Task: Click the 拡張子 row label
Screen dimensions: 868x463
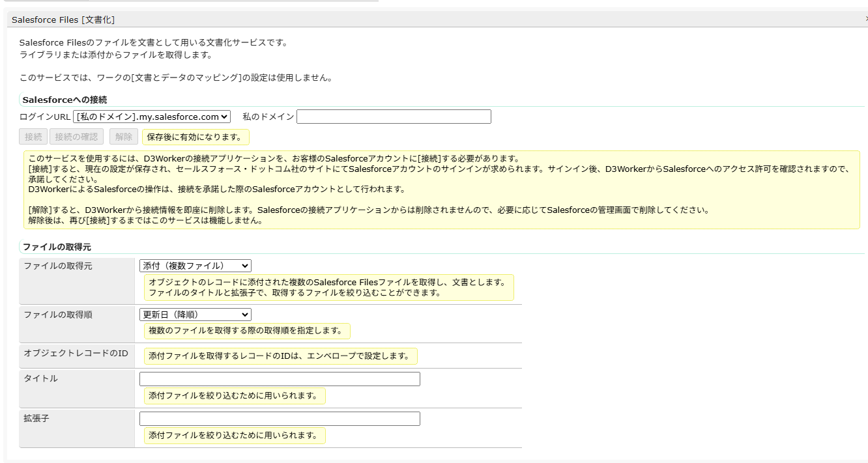Action: click(x=36, y=418)
